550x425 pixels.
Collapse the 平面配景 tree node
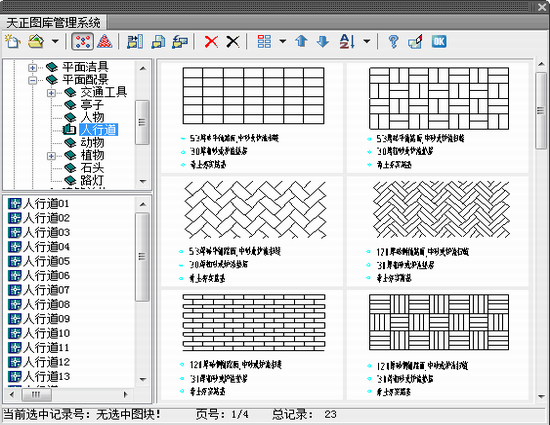click(32, 80)
